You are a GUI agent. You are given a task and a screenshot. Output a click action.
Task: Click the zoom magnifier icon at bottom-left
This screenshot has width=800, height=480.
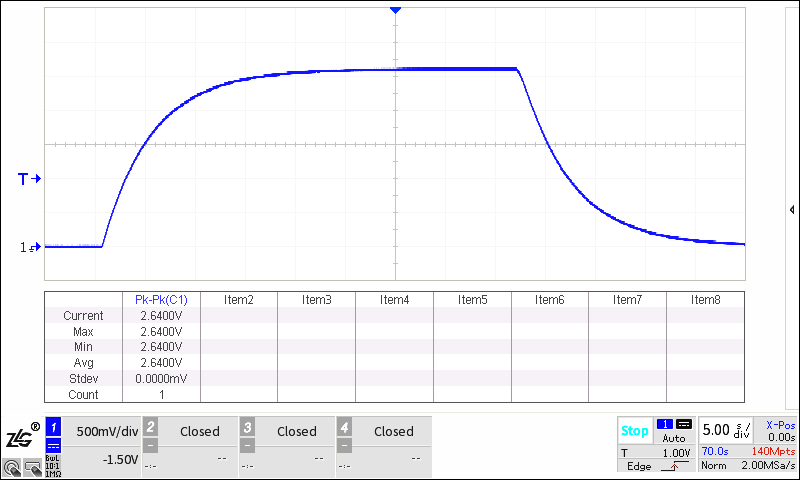[x=12, y=467]
